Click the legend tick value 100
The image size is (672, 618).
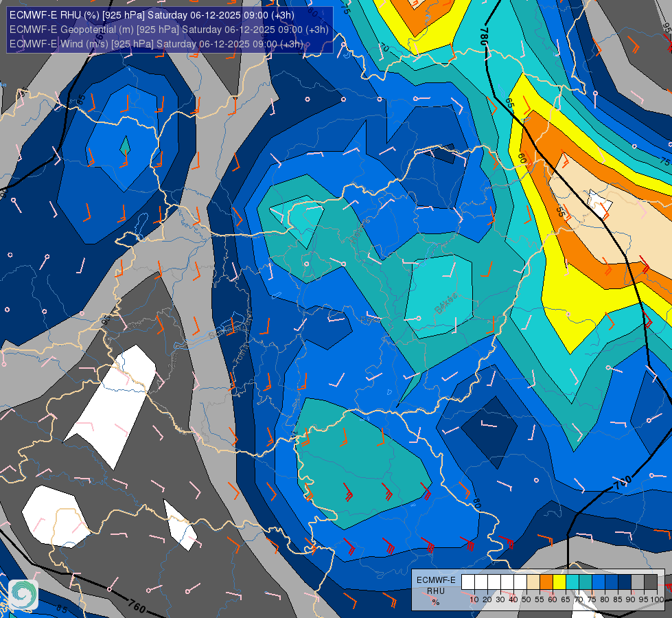click(657, 599)
